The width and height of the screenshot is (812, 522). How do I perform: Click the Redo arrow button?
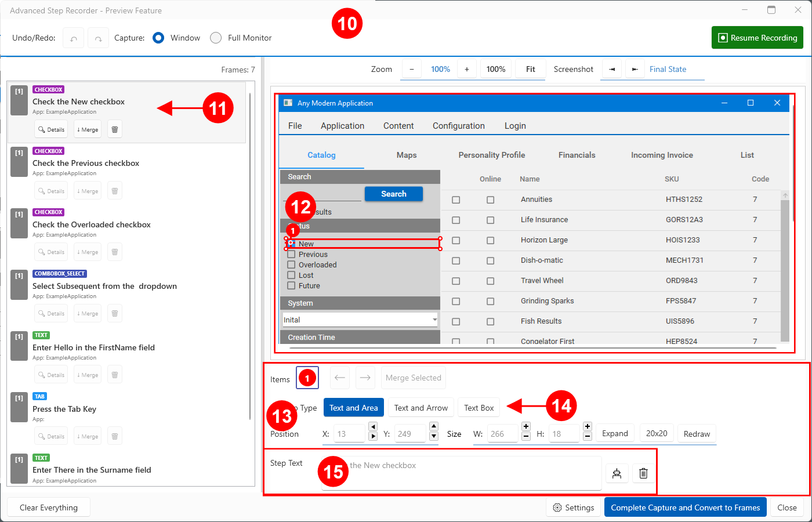click(99, 38)
